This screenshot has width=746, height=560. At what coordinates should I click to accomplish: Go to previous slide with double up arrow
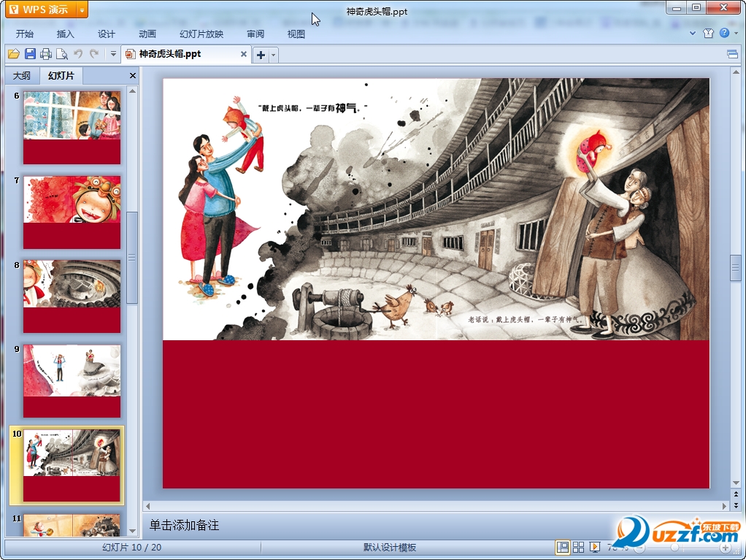[736, 494]
